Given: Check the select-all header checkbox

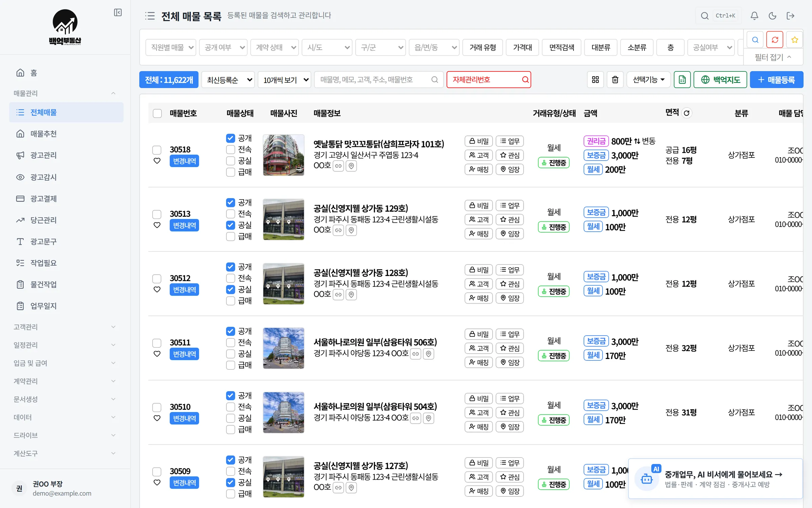Looking at the screenshot, I should (x=157, y=113).
